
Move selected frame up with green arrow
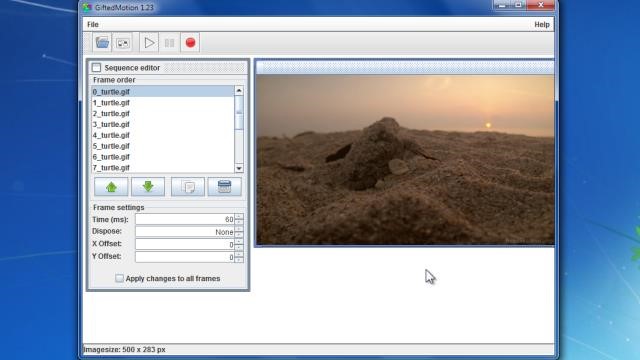(111, 187)
